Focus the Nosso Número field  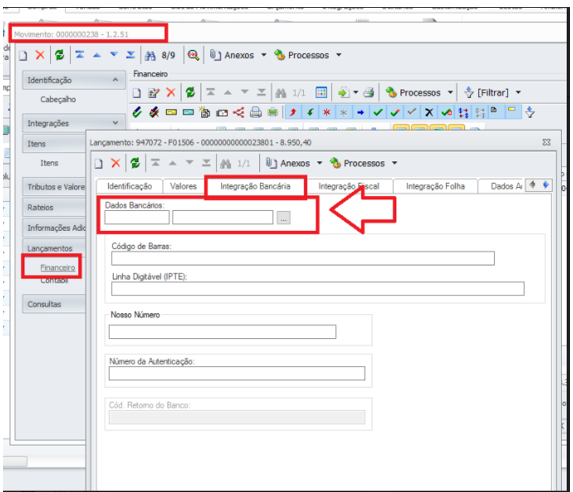coord(222,332)
